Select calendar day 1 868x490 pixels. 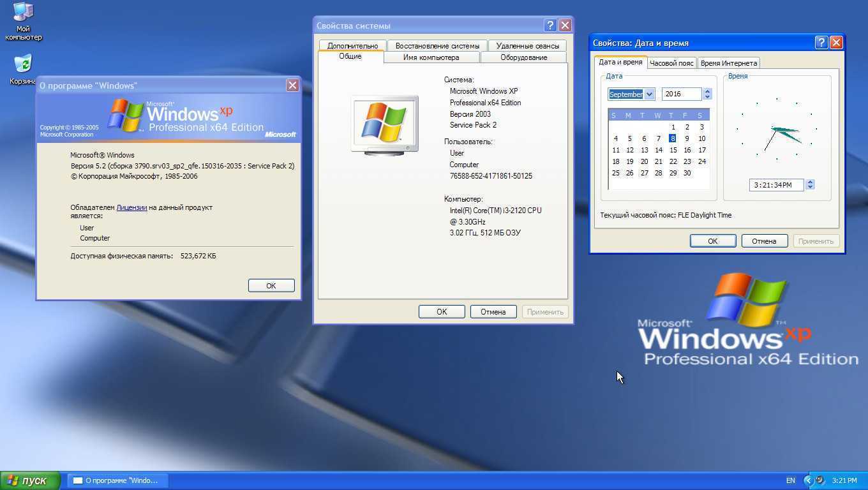[673, 127]
